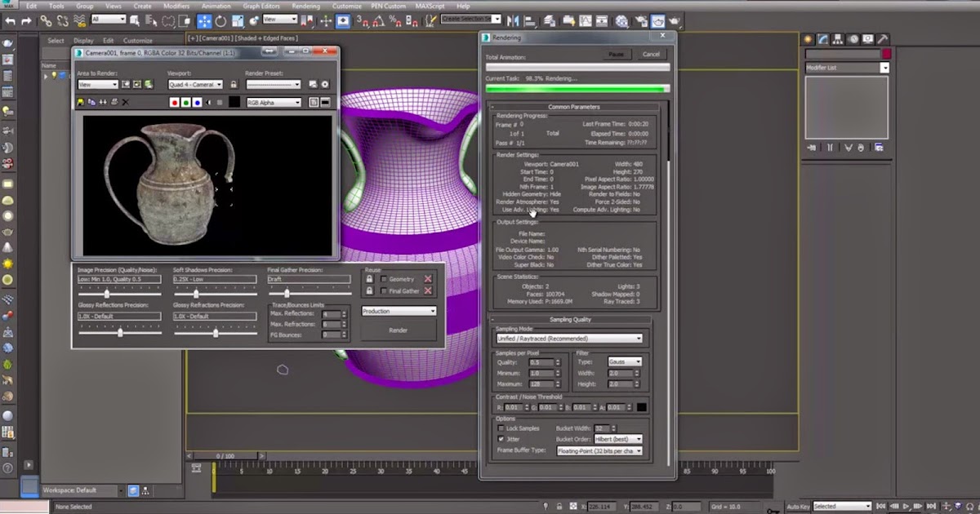This screenshot has height=514, width=980.
Task: Open the Rendering menu
Action: point(305,6)
